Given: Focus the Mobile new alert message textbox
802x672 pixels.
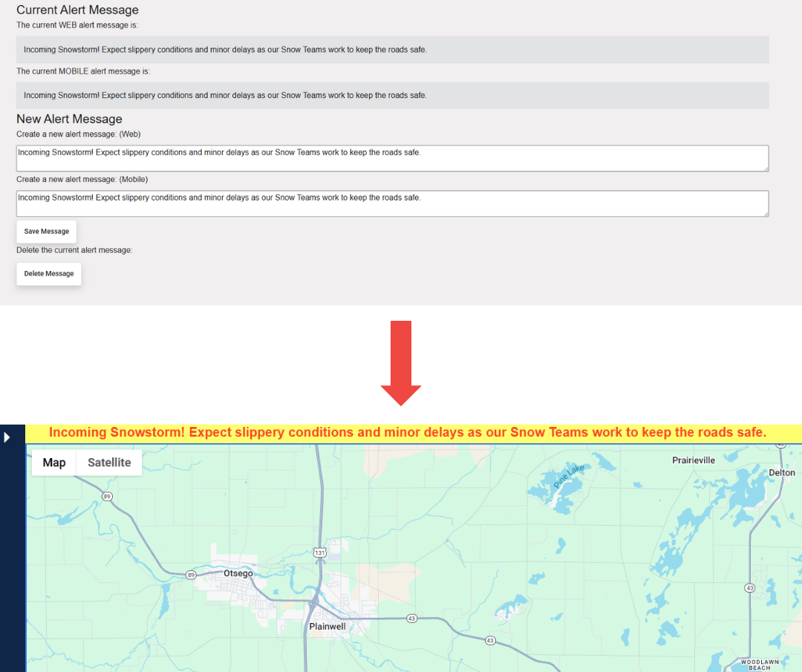Looking at the screenshot, I should tap(392, 203).
